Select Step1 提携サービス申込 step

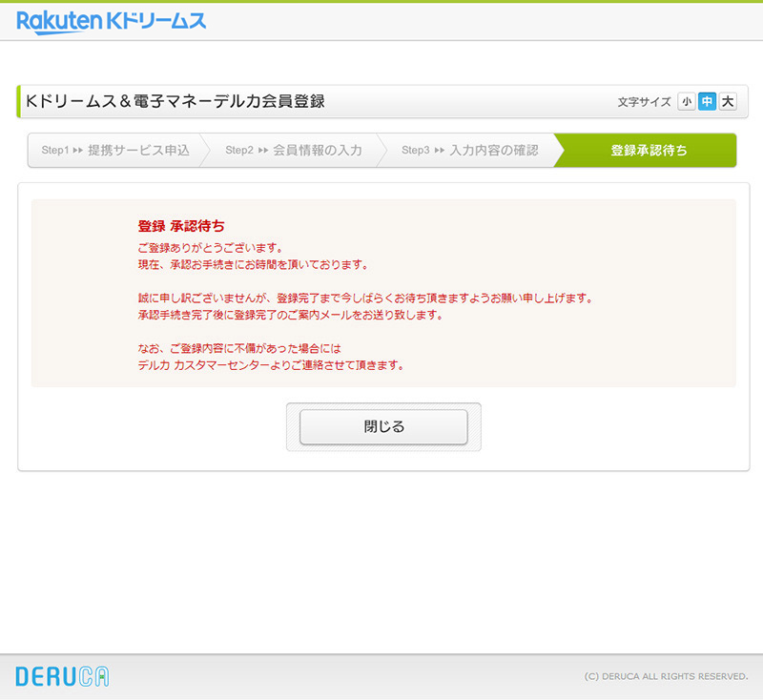(115, 151)
